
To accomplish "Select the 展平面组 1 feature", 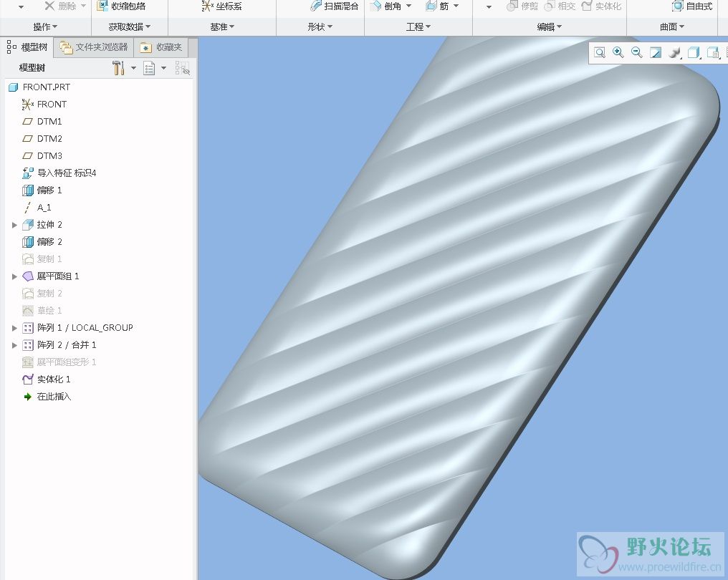I will point(51,276).
